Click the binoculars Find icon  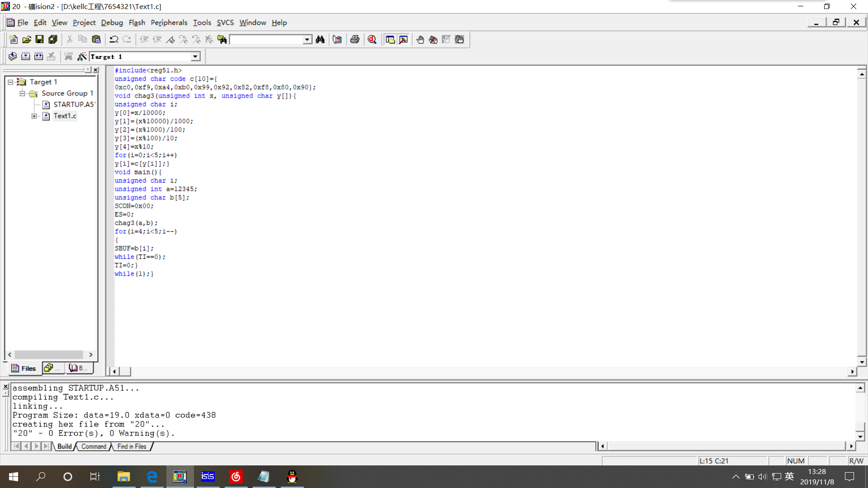pos(320,40)
